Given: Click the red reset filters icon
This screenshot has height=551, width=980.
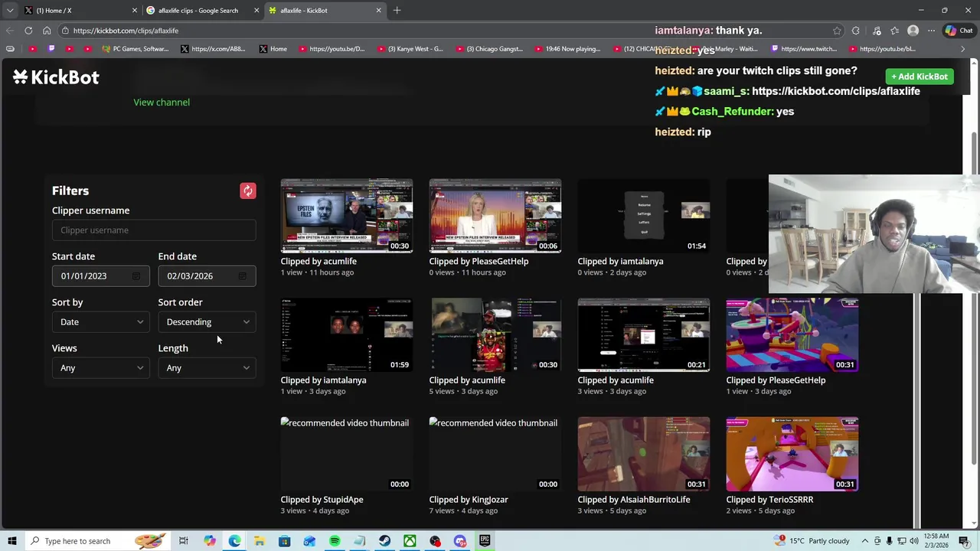Looking at the screenshot, I should coord(247,191).
